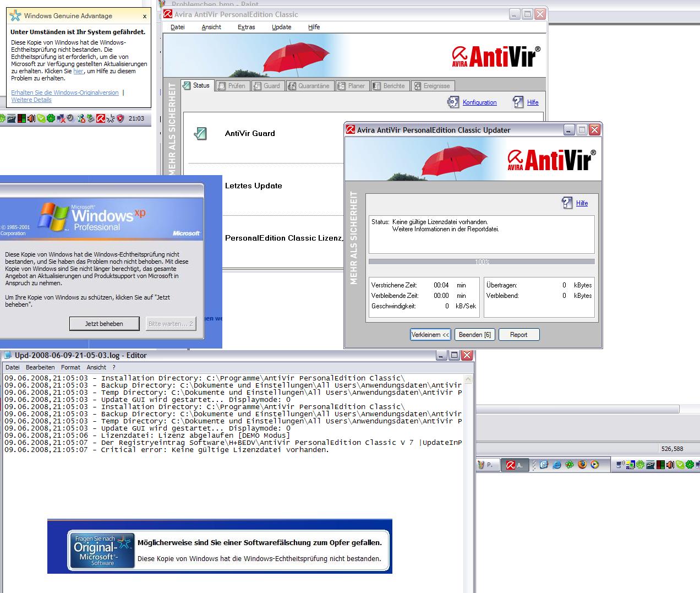Open the ? help menu in Editor
This screenshot has width=700, height=593.
[x=114, y=367]
